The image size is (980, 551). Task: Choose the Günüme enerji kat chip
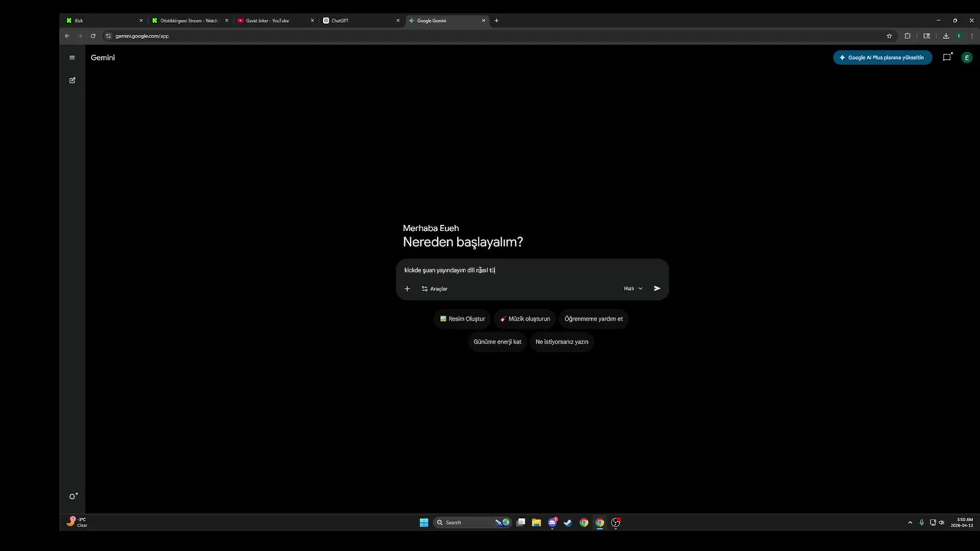coord(497,342)
